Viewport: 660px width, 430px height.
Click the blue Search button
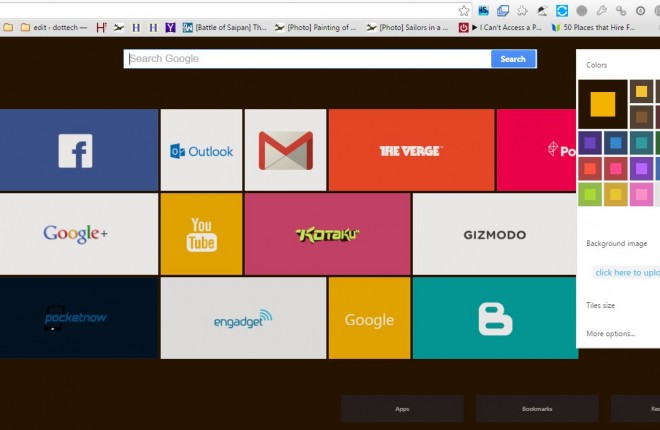513,59
